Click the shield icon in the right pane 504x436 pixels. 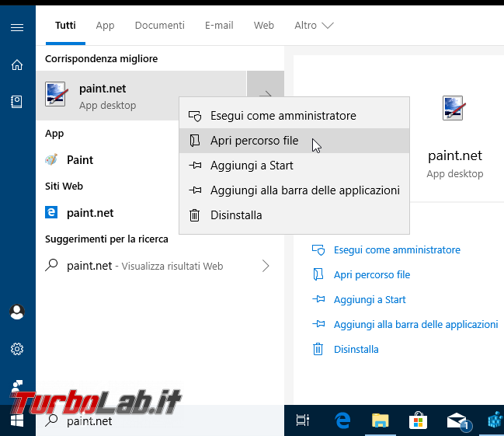318,250
